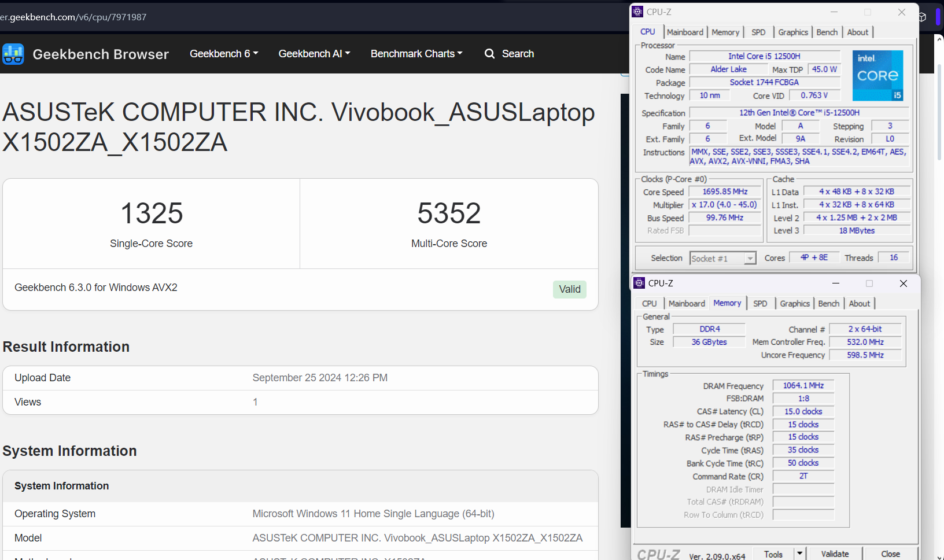The height and width of the screenshot is (560, 944).
Task: Click the Search magnifier icon in navbar
Action: click(x=490, y=54)
